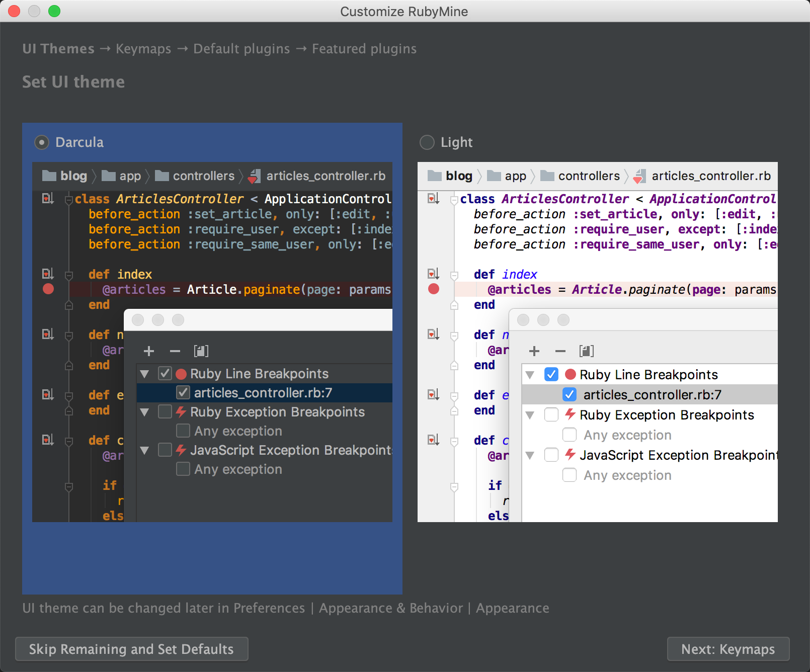Click the Light theme code preview
Viewport: 810px width, 672px height.
click(598, 342)
